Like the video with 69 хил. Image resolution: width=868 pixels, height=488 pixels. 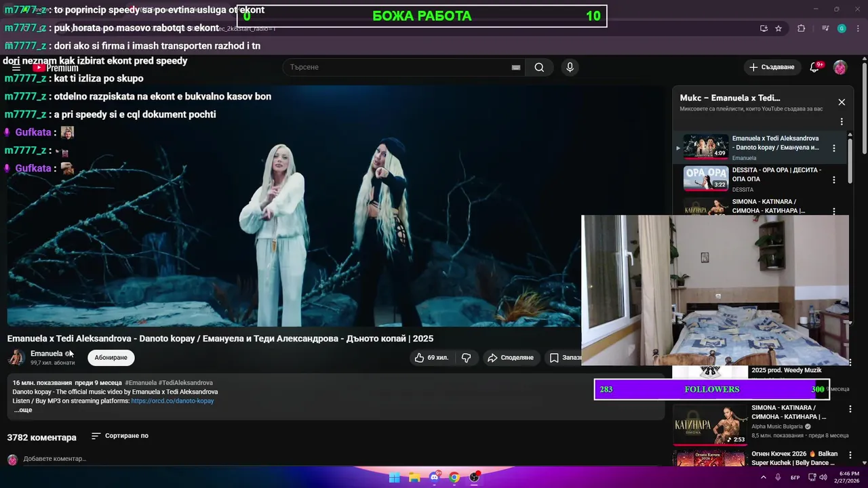[431, 357]
